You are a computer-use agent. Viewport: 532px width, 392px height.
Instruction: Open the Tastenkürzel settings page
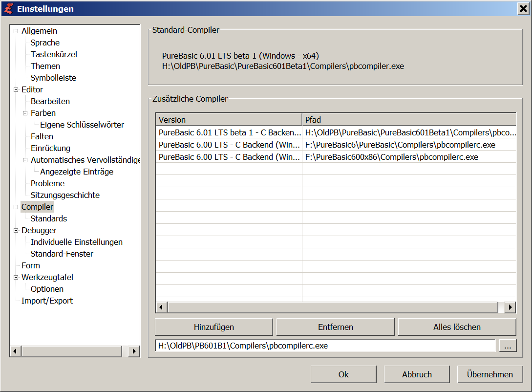point(54,54)
